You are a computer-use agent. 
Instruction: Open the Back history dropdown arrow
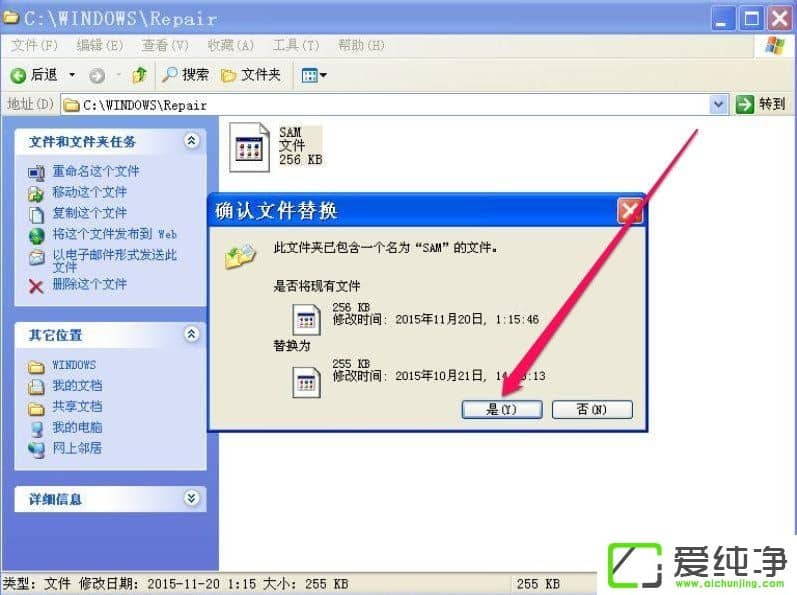pyautogui.click(x=71, y=75)
